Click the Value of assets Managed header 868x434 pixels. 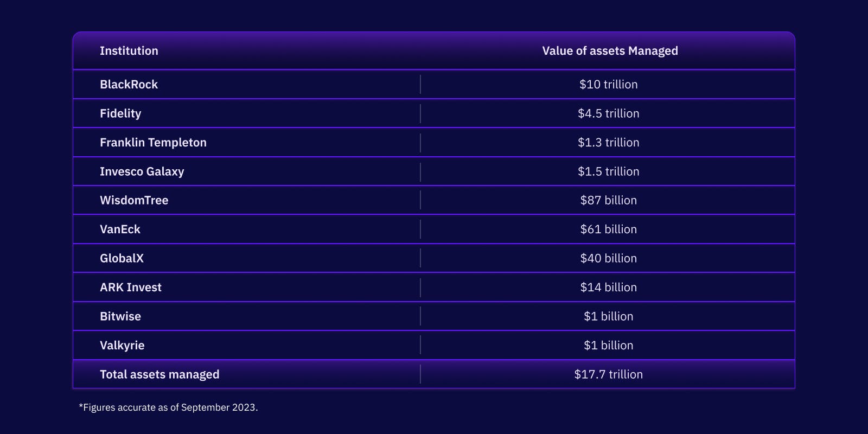pyautogui.click(x=610, y=51)
